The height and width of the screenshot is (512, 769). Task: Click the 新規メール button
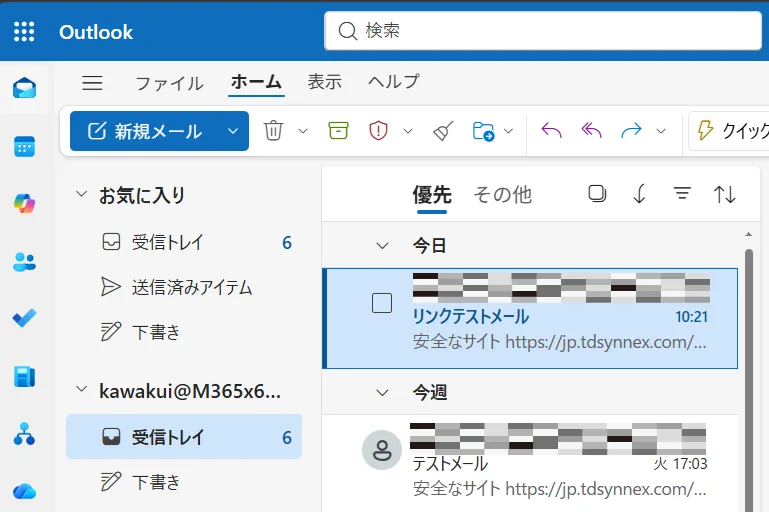146,131
